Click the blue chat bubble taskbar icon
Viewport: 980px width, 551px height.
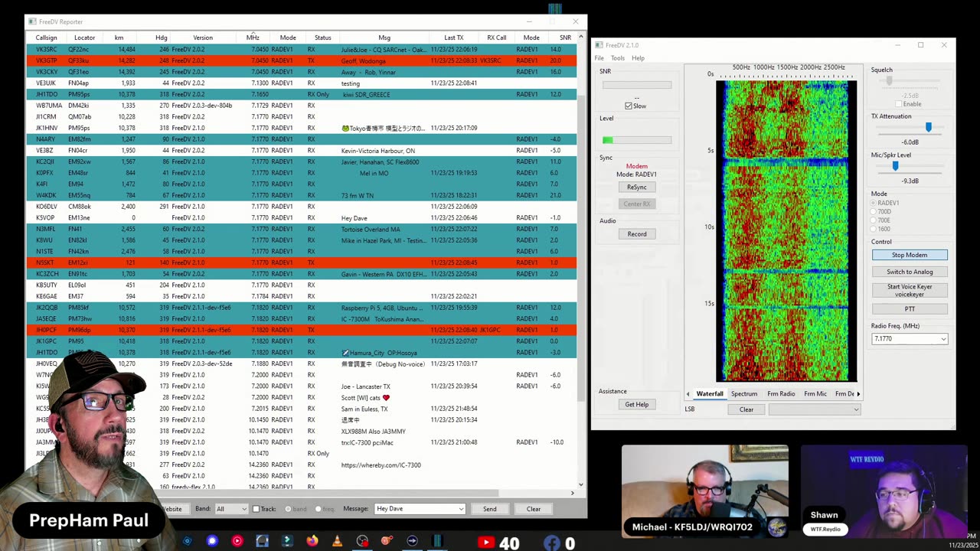(x=212, y=541)
